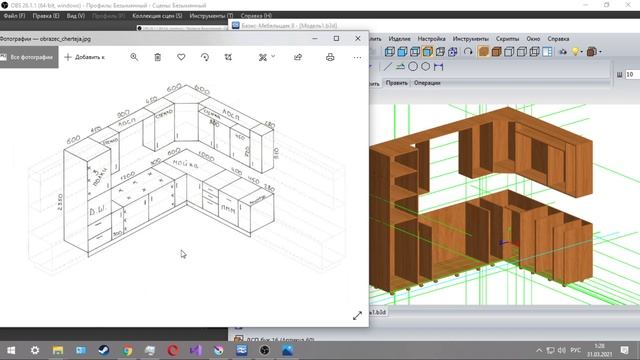Select the circle drawing tool
The height and width of the screenshot is (360, 640).
tap(413, 67)
